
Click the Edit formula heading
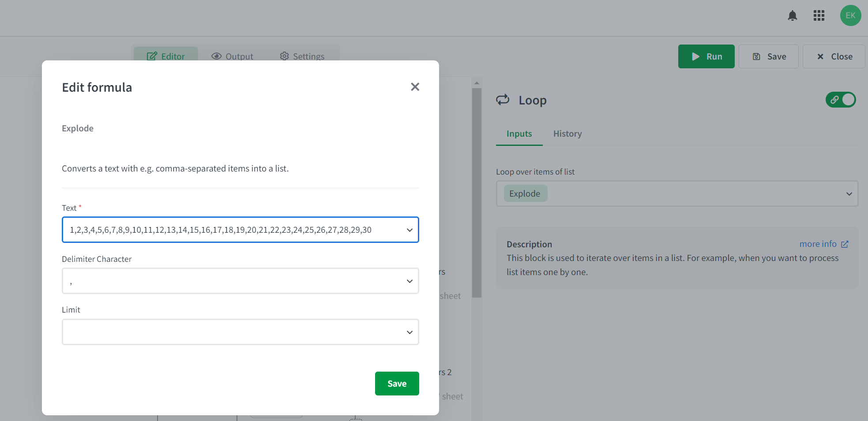coord(97,87)
